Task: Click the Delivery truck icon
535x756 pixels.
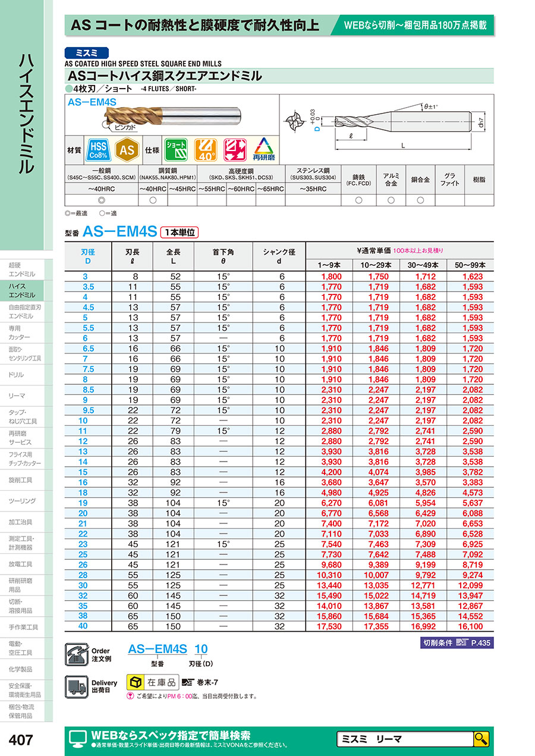Action: pyautogui.click(x=75, y=686)
